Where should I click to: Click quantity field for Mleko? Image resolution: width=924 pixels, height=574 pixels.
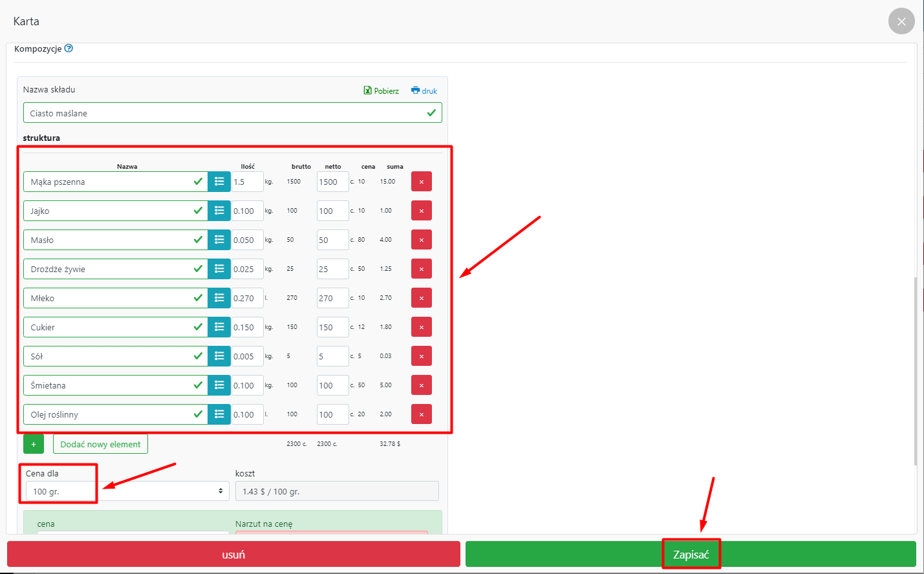pyautogui.click(x=247, y=298)
